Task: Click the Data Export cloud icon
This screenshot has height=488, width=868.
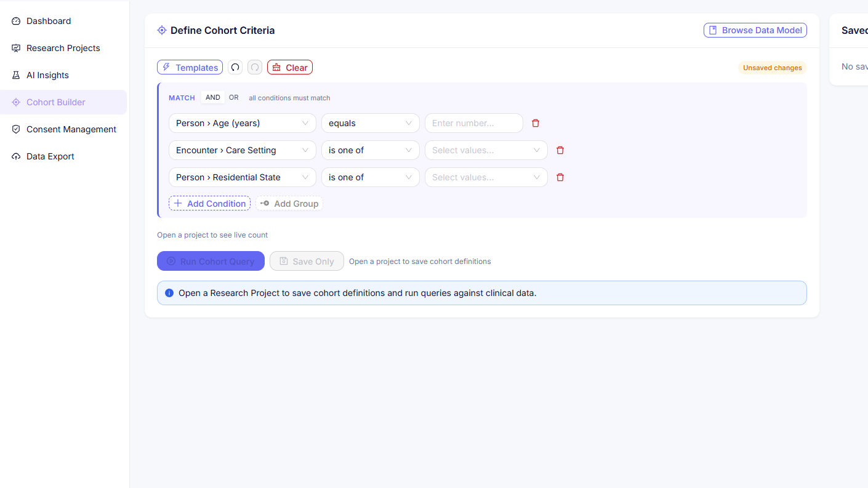Action: pyautogui.click(x=16, y=156)
